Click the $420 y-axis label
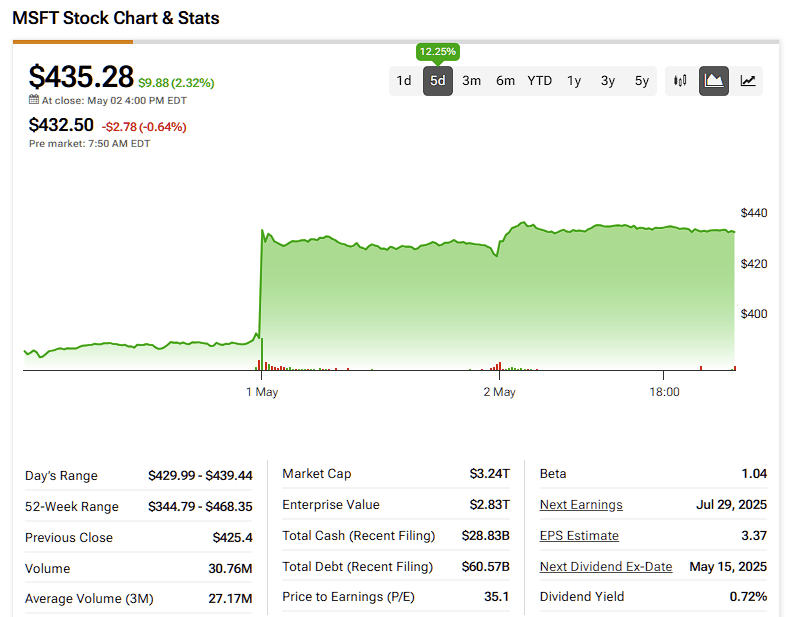Screen dimensions: 786x617 point(754,264)
